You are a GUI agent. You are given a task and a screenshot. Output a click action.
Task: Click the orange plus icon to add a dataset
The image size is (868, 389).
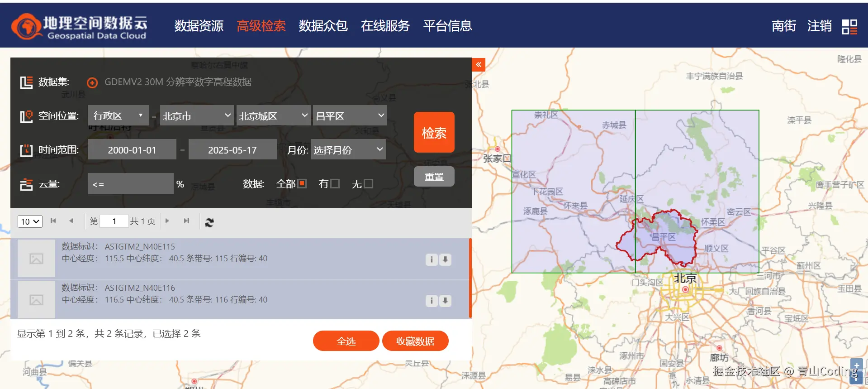point(92,82)
